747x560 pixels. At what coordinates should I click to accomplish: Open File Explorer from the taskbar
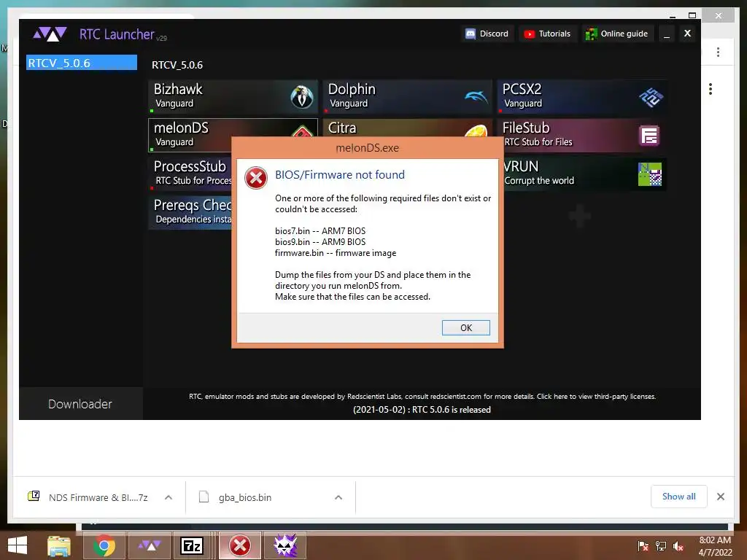click(x=59, y=545)
